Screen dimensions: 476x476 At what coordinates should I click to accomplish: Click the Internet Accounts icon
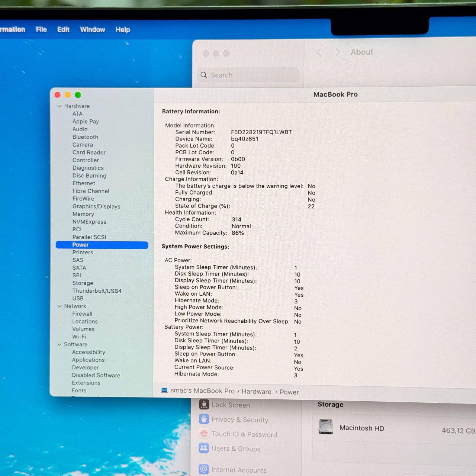(x=204, y=469)
